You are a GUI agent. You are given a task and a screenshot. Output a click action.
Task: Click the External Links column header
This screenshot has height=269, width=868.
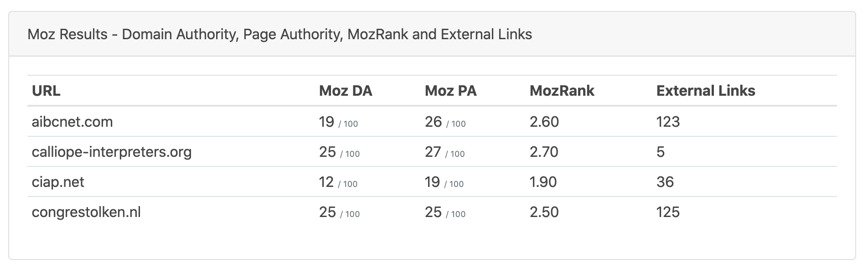click(x=705, y=91)
